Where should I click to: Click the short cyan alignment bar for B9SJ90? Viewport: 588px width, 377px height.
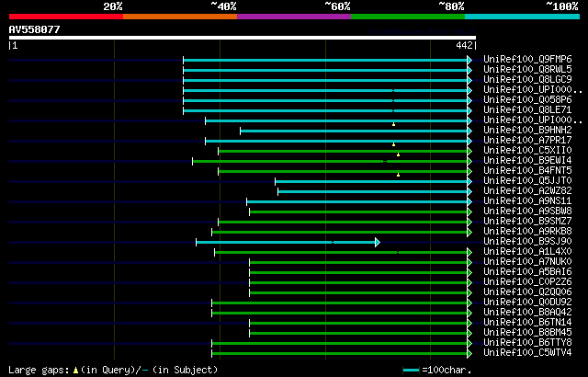coord(286,243)
